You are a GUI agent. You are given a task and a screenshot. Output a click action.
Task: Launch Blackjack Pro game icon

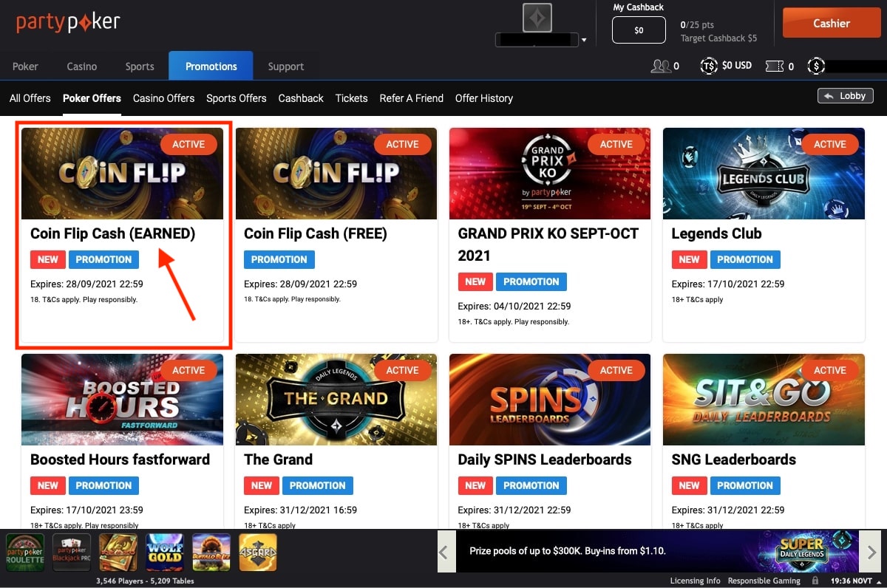72,553
